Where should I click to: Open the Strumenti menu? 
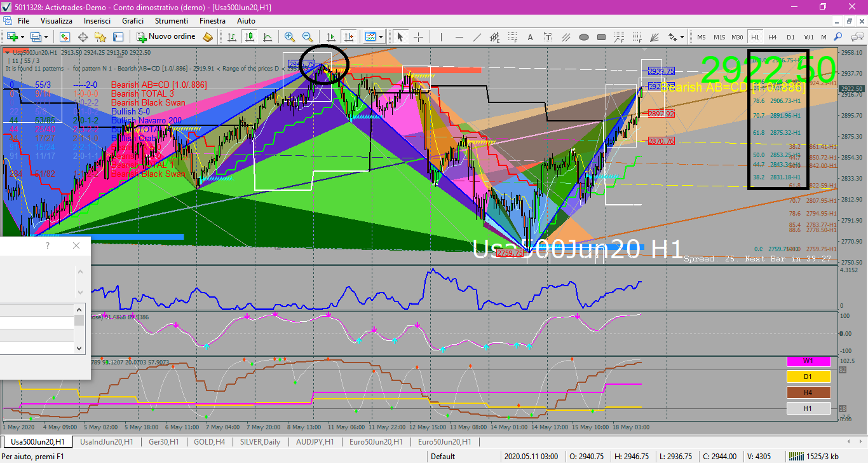(x=172, y=21)
